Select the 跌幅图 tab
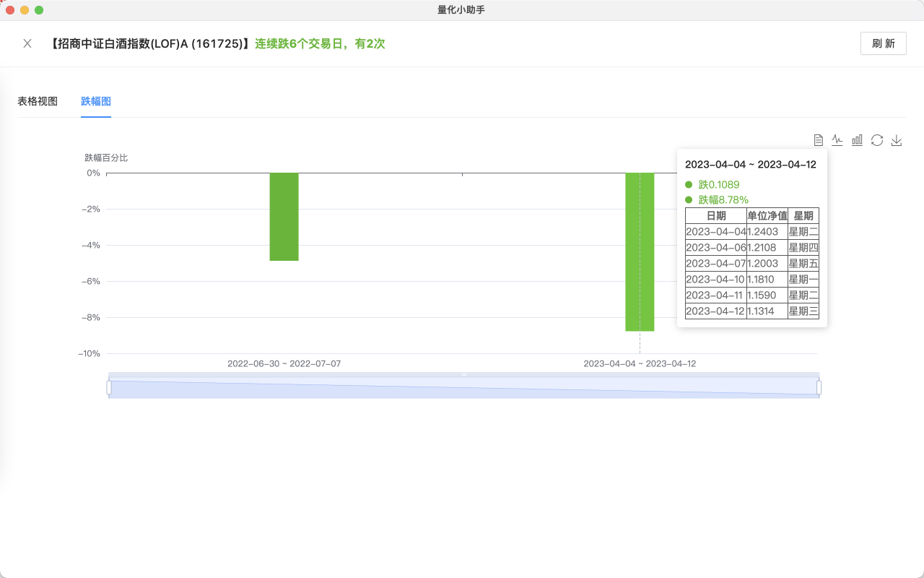The height and width of the screenshot is (578, 924). (x=96, y=101)
